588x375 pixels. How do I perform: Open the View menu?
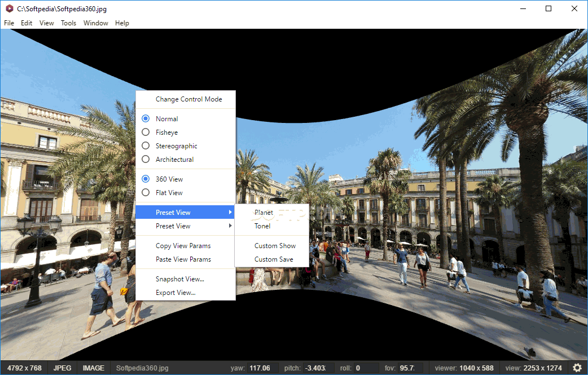tap(46, 23)
